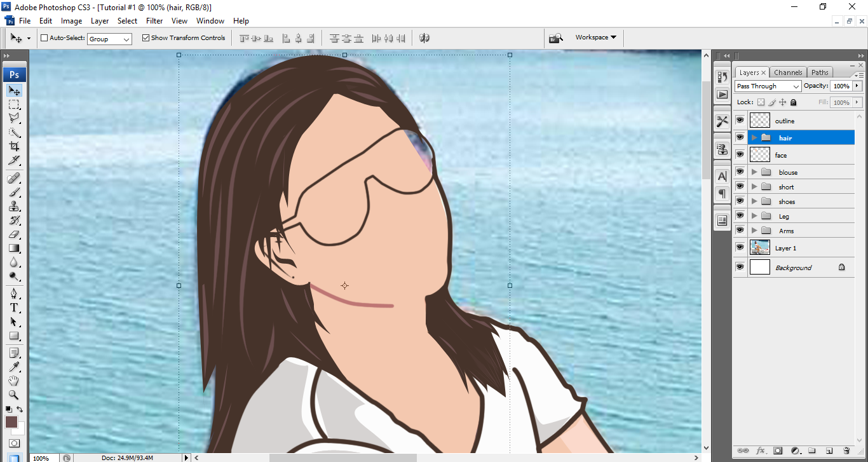This screenshot has width=868, height=462.
Task: Hide the shoes group
Action: [740, 201]
